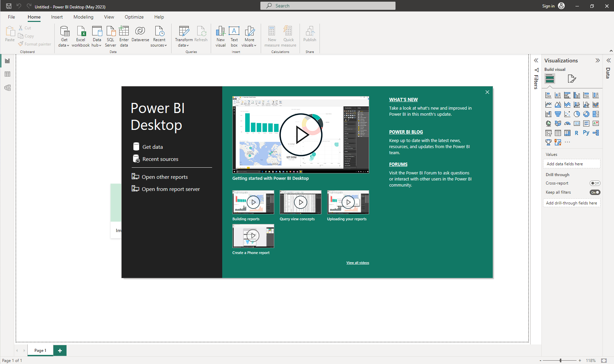Open the FORUMS link
The image size is (614, 364).
(x=398, y=164)
